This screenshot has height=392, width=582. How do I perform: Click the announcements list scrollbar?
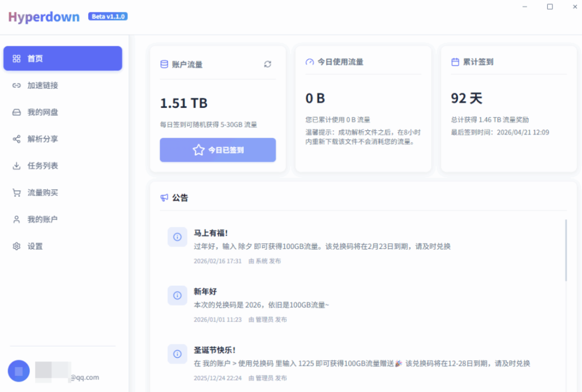pyautogui.click(x=566, y=251)
